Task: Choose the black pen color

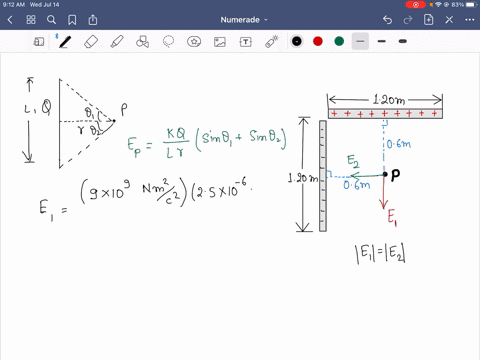Action: tap(297, 41)
